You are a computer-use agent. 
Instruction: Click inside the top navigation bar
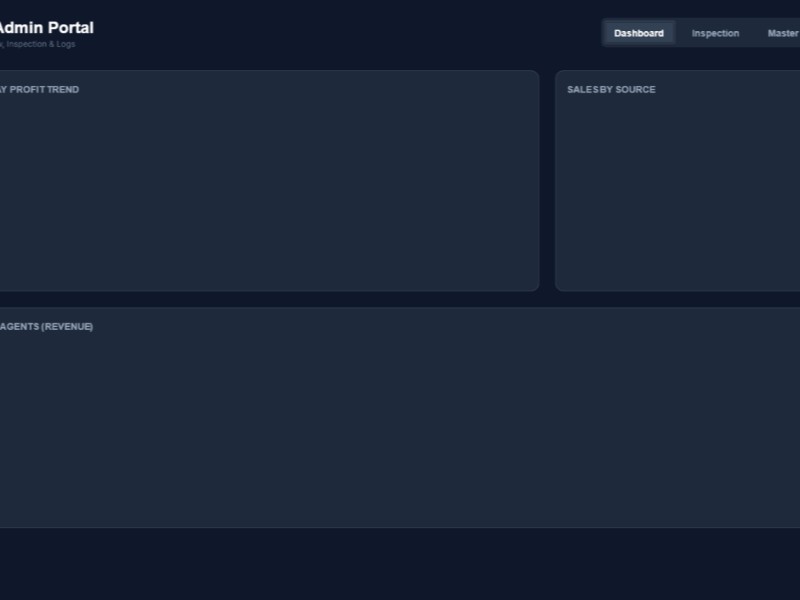pos(700,32)
